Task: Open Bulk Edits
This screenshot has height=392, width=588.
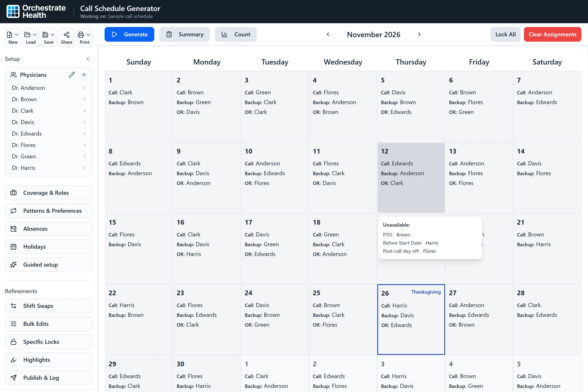Action: point(49,324)
